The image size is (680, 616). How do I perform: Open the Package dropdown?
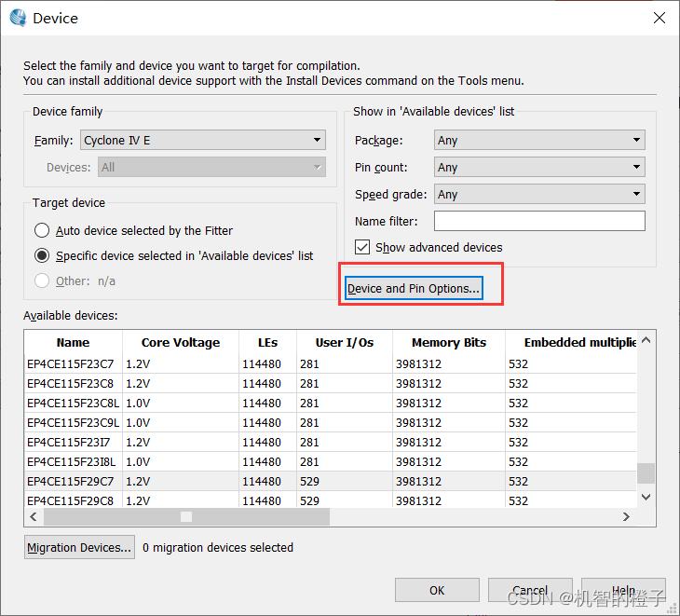tap(539, 140)
